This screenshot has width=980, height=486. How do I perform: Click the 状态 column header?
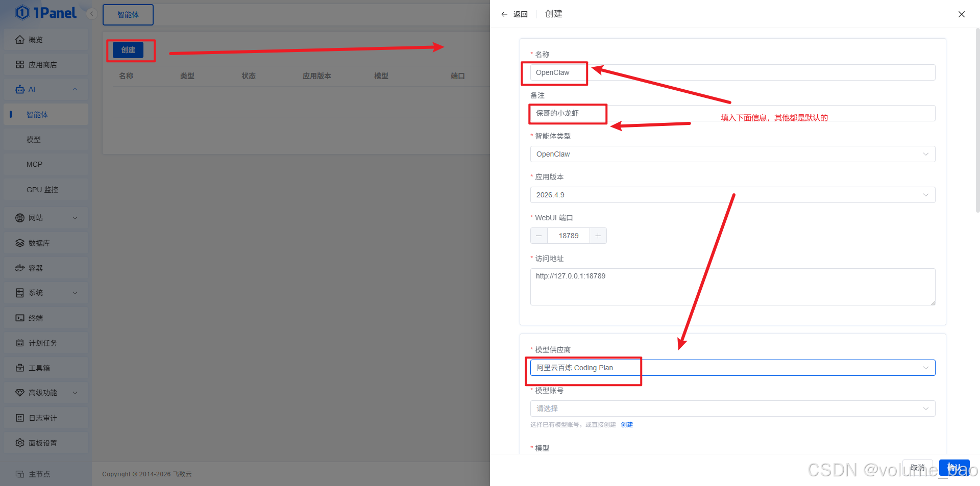coord(249,76)
